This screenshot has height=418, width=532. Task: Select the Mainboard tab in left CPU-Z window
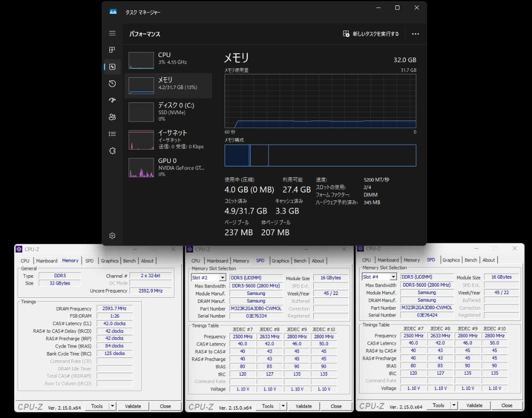click(x=46, y=260)
